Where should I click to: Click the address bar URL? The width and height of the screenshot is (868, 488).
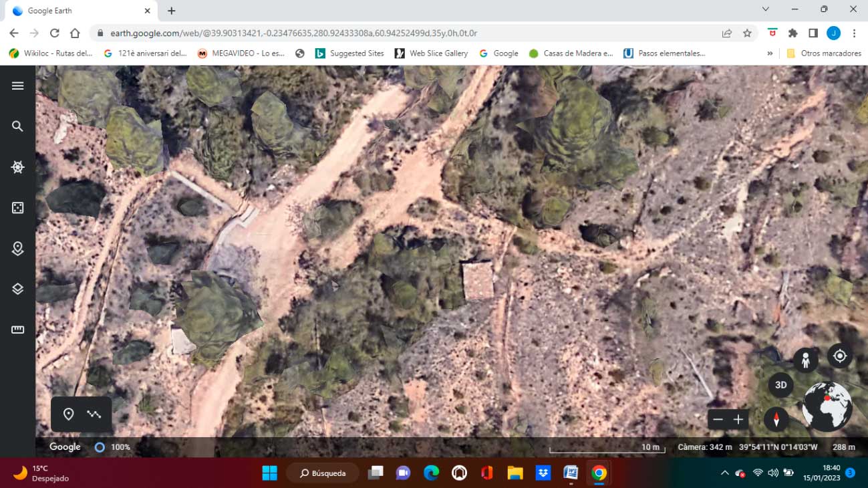(293, 33)
